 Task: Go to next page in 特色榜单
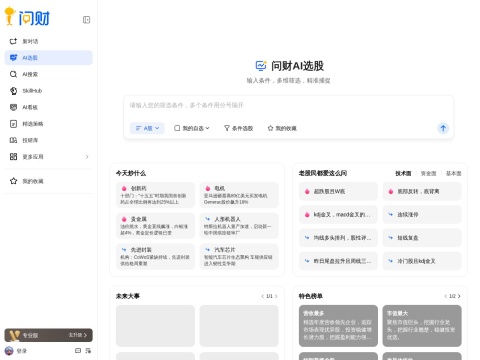[459, 296]
